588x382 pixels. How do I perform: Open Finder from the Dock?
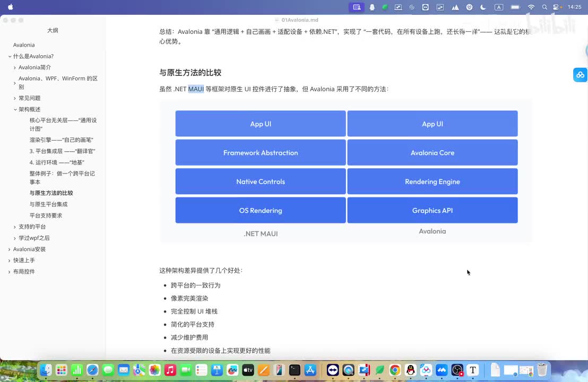46,370
